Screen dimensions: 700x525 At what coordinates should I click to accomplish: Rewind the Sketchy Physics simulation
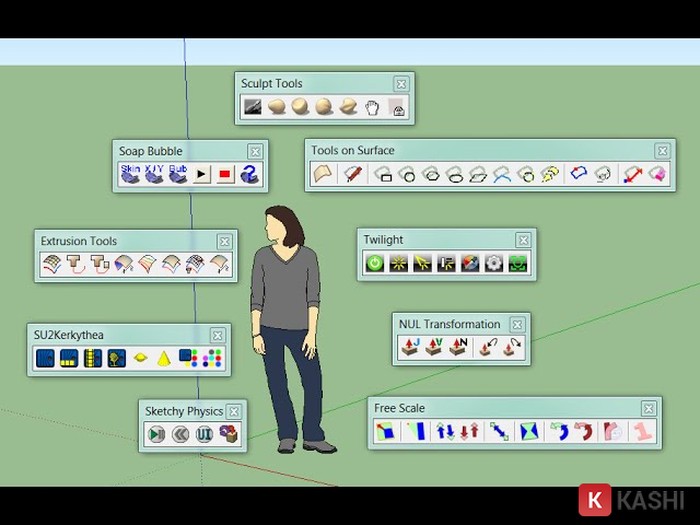(180, 434)
